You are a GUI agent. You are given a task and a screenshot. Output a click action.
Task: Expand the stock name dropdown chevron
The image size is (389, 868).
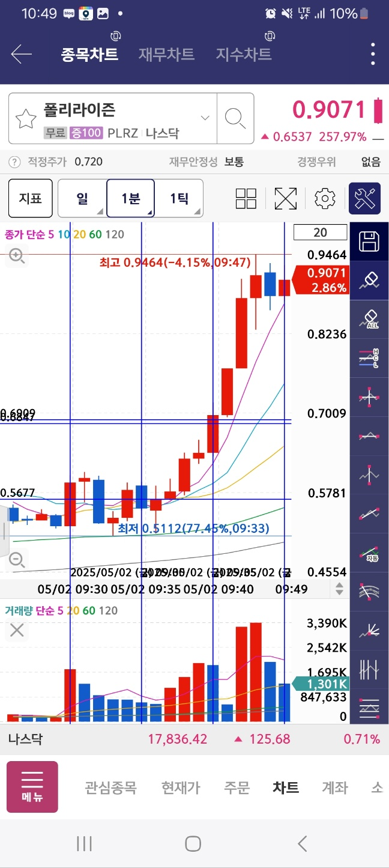coord(205,117)
